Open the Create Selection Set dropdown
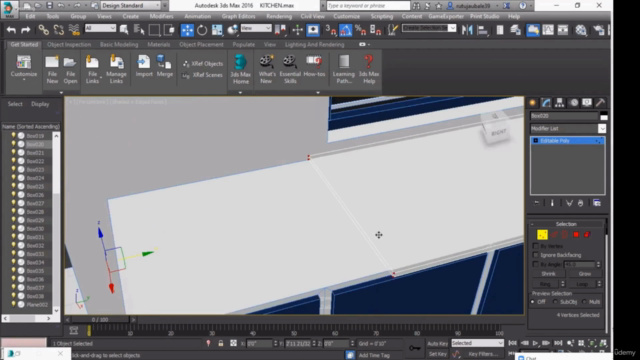Screen dimensions: 640x360 pos(429,28)
